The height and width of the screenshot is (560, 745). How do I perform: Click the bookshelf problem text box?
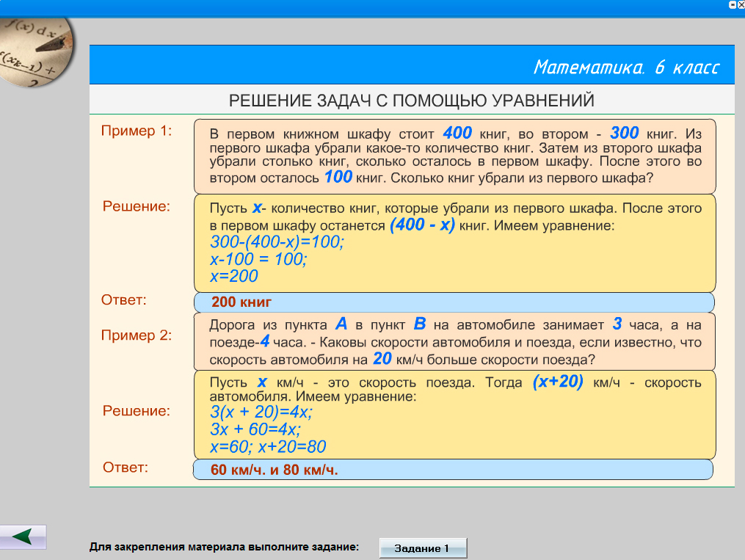pyautogui.click(x=454, y=156)
